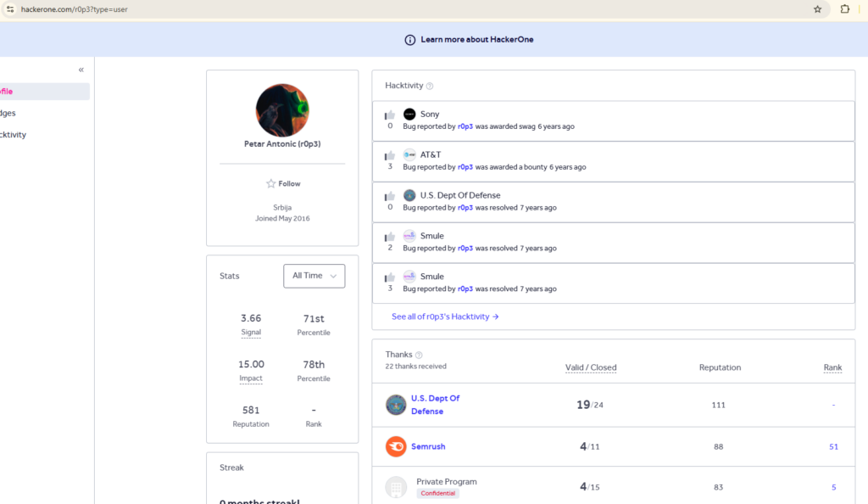
Task: Click the Petar Antonic (r0p3) name
Action: (x=282, y=144)
